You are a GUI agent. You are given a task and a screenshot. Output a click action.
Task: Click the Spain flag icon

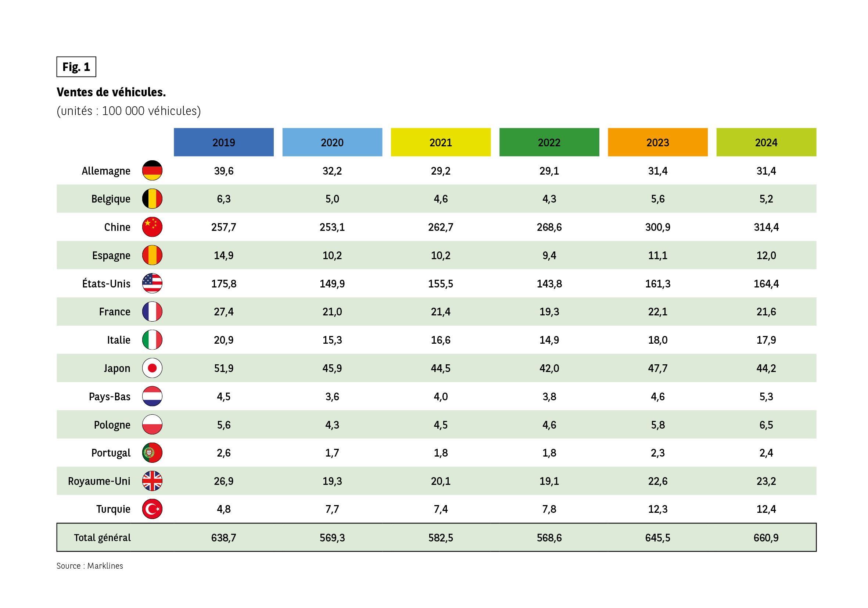pos(152,255)
